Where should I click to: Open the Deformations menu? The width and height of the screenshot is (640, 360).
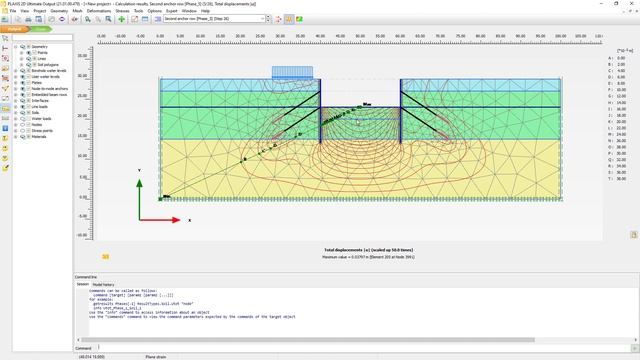pyautogui.click(x=99, y=11)
